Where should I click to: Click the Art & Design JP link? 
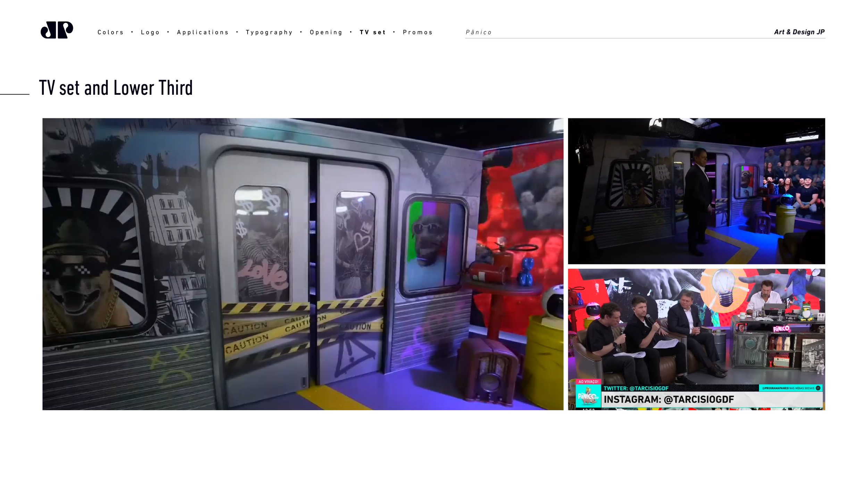[x=799, y=32]
